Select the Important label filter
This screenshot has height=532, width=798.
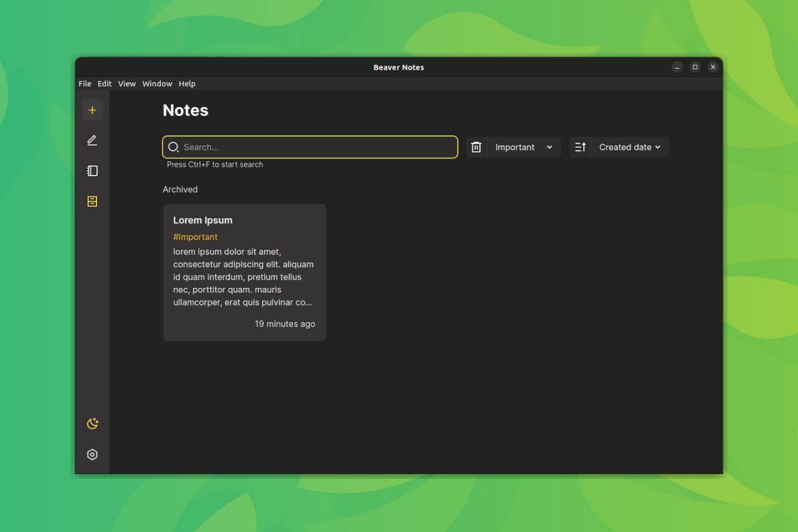point(515,147)
